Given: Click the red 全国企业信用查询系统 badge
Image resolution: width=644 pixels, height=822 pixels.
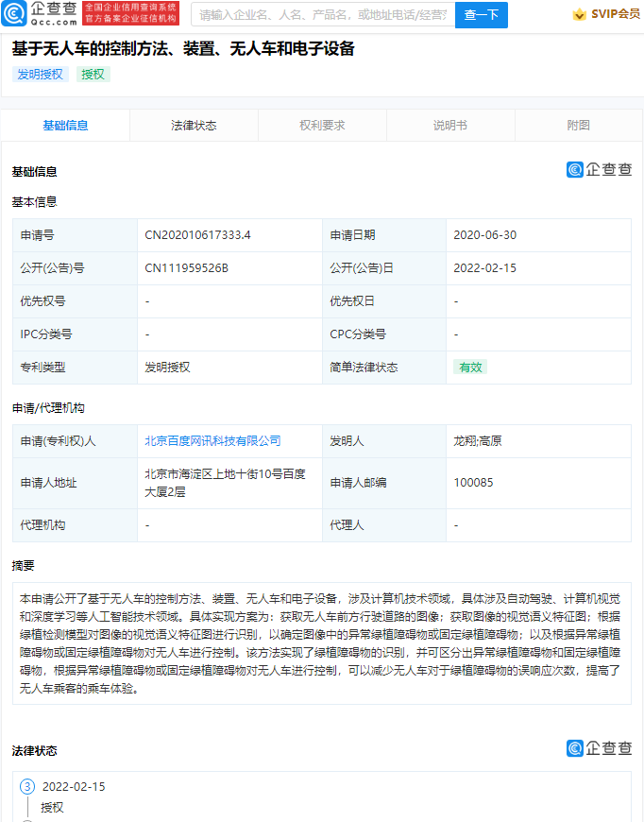Looking at the screenshot, I should (130, 13).
